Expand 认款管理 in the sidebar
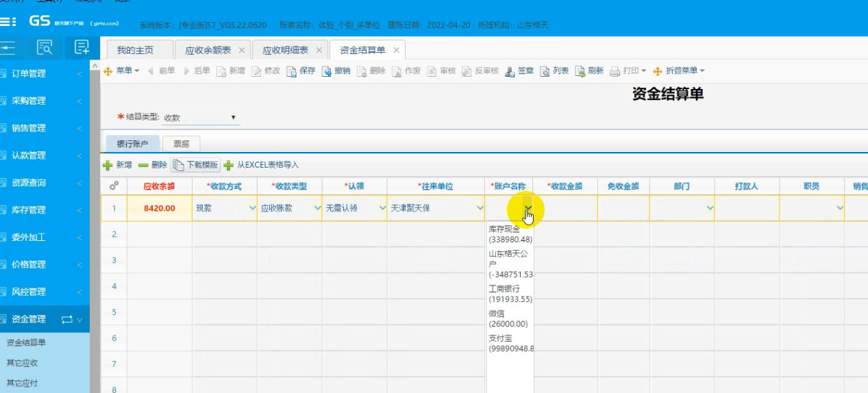The width and height of the screenshot is (868, 393). (45, 155)
